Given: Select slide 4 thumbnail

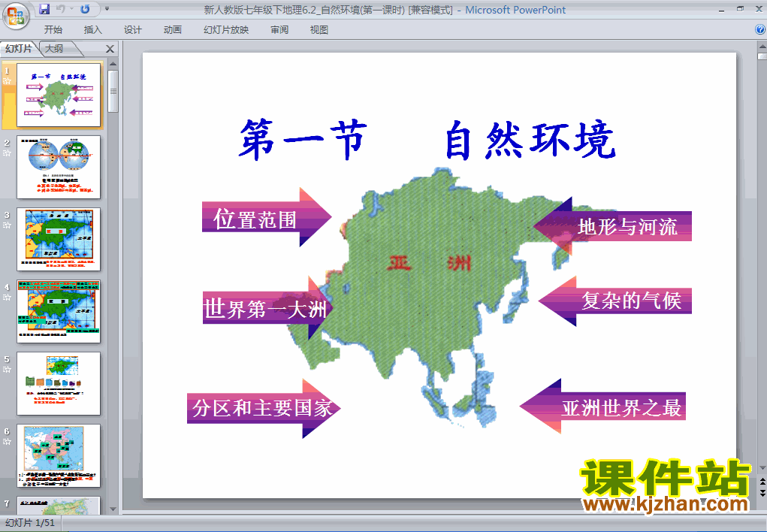Looking at the screenshot, I should pyautogui.click(x=59, y=311).
